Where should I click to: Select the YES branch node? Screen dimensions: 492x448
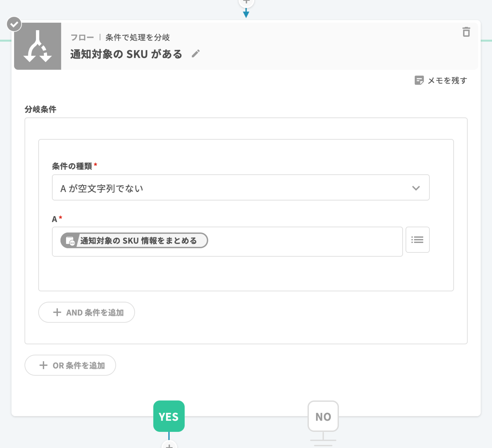[x=169, y=416]
